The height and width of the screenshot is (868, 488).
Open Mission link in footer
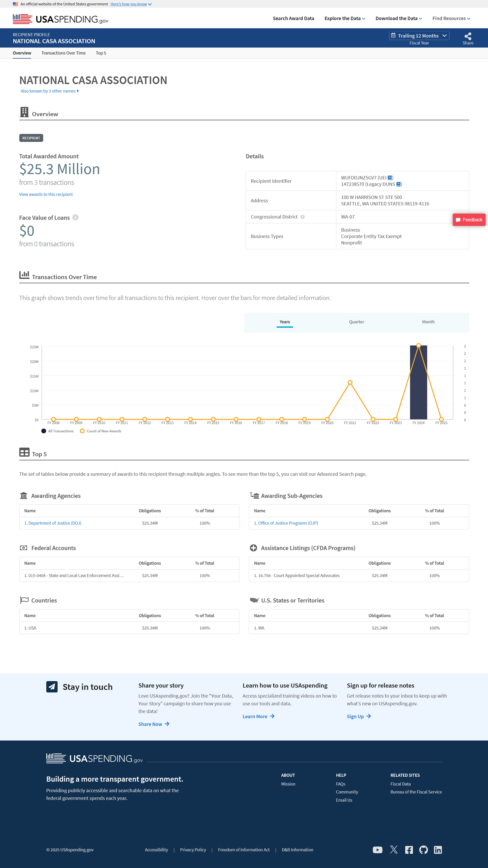[x=288, y=784]
